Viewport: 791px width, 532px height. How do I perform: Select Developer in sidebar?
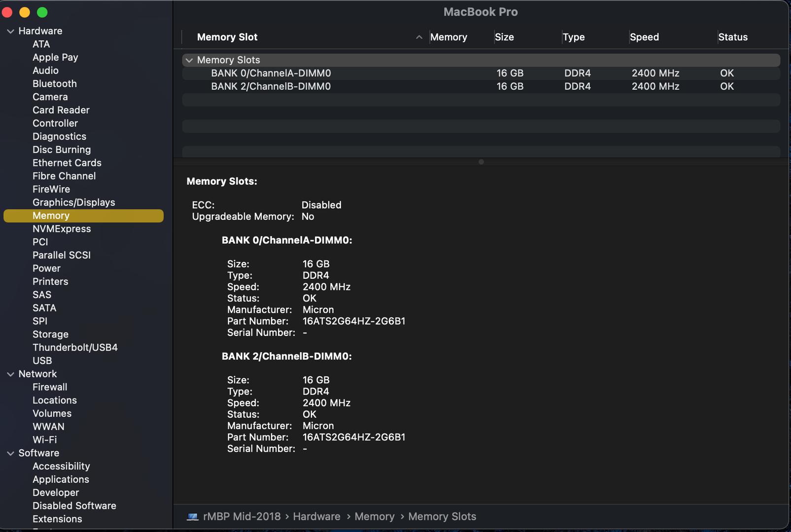click(56, 493)
